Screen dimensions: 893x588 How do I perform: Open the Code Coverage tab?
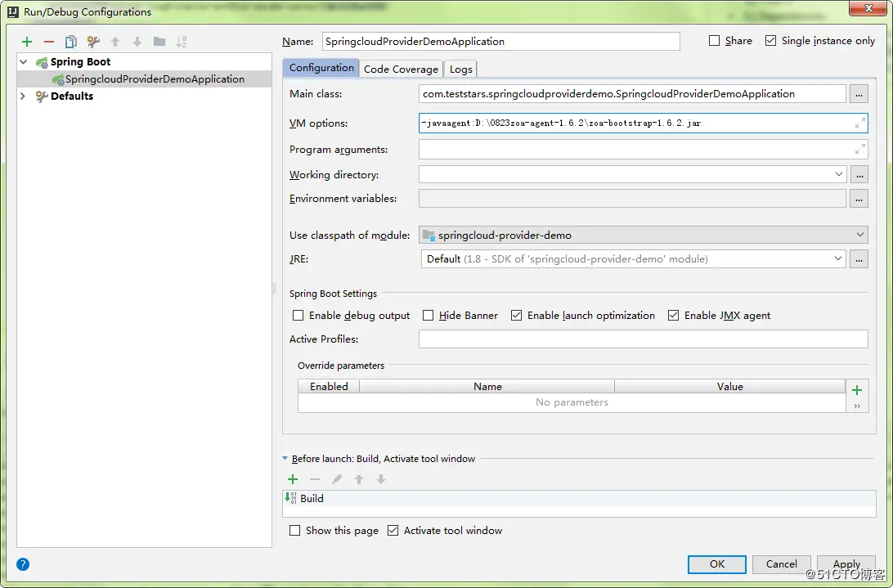401,69
